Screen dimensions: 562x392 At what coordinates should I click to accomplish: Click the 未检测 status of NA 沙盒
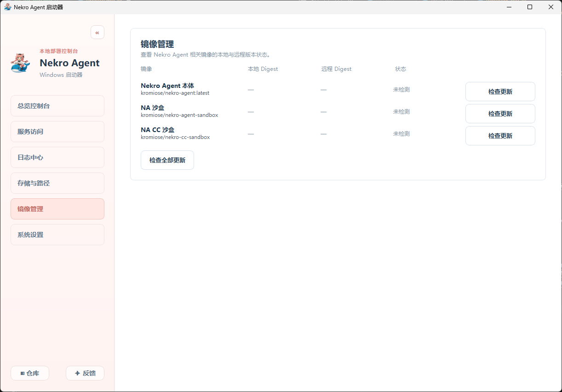401,112
